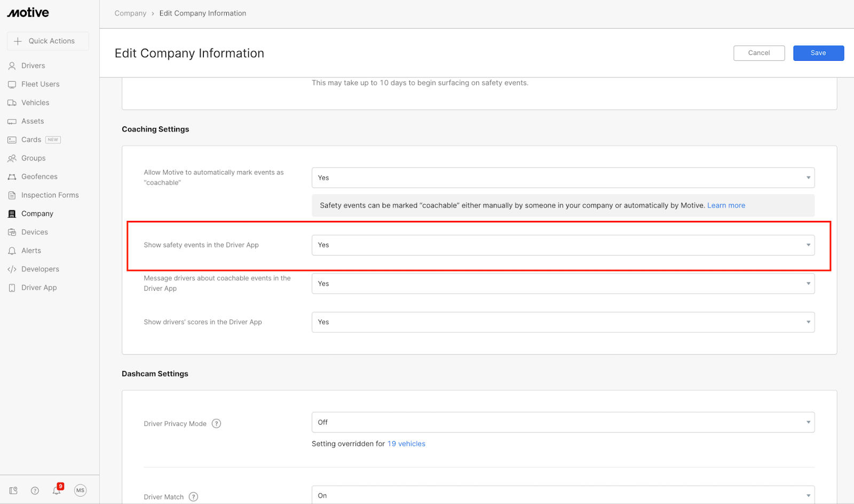
Task: Go to Assets in sidebar
Action: click(33, 121)
